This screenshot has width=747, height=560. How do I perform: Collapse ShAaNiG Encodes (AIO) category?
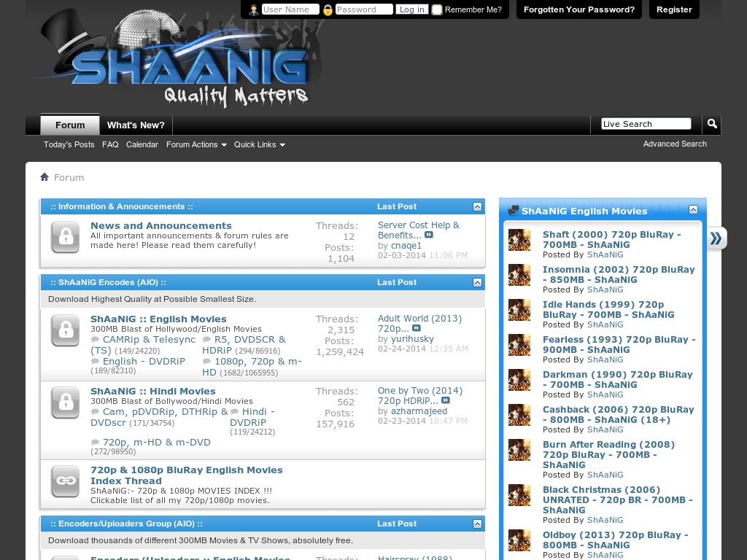pos(477,282)
